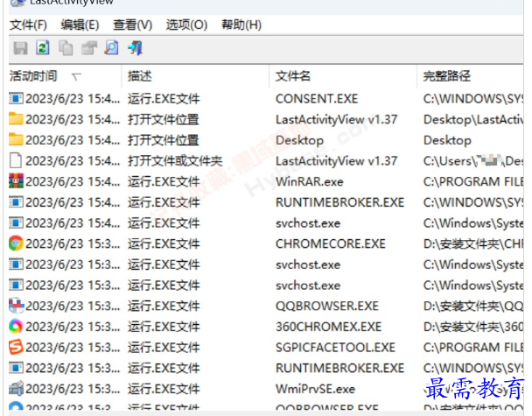Click the QQBROWSER.EXE row icon
The width and height of the screenshot is (532, 416).
[x=17, y=306]
